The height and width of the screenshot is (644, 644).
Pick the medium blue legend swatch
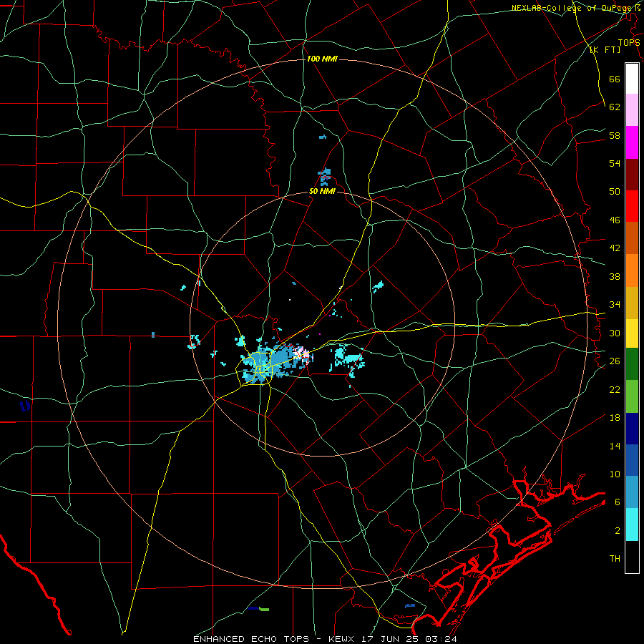point(632,460)
